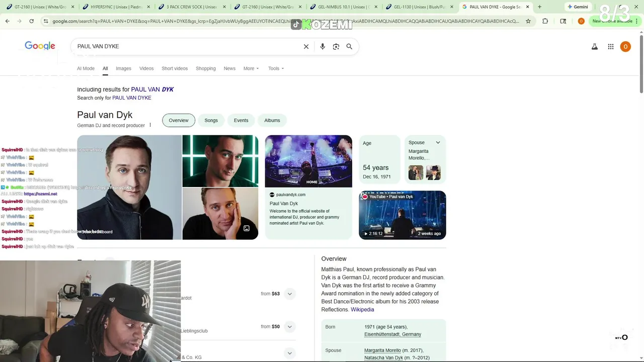Expand the Co. KG event row

289,353
